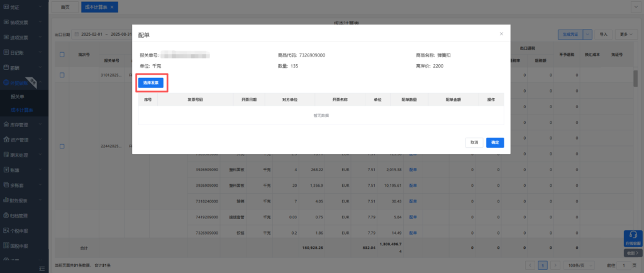
Task: Toggle the select-all checkbox in table header
Action: click(x=62, y=54)
